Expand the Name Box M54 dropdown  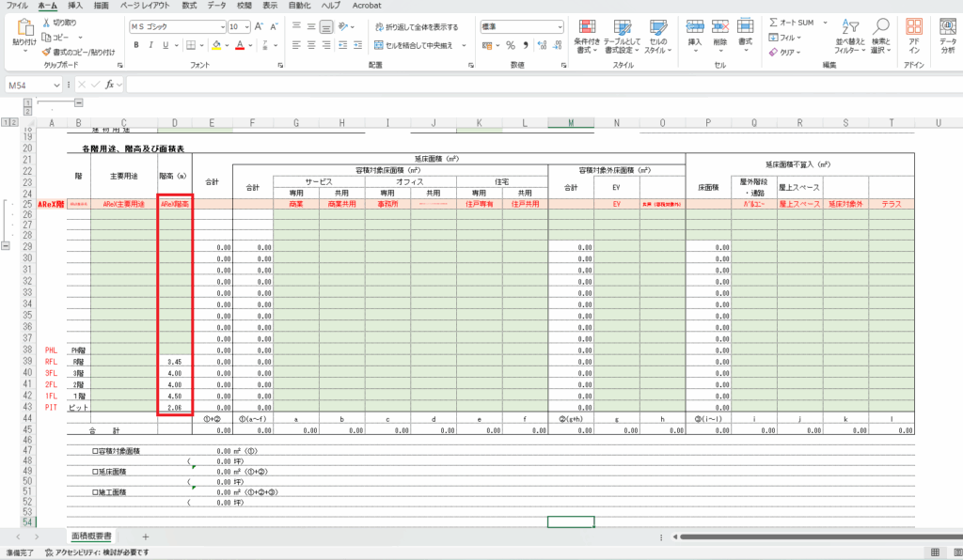[56, 86]
